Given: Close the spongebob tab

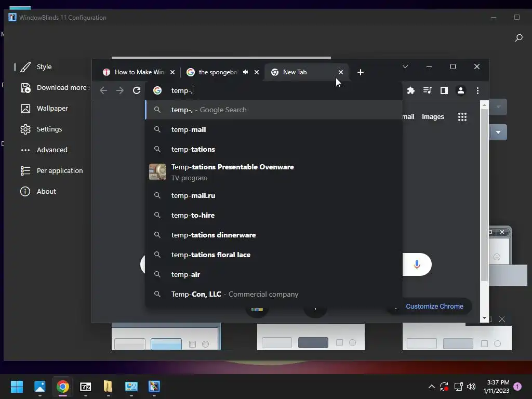Looking at the screenshot, I should click(x=257, y=72).
